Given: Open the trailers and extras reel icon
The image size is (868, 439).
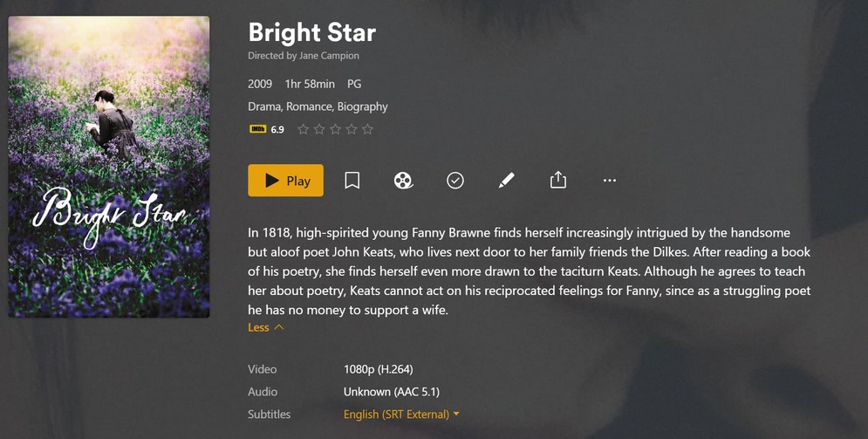Looking at the screenshot, I should pos(403,181).
